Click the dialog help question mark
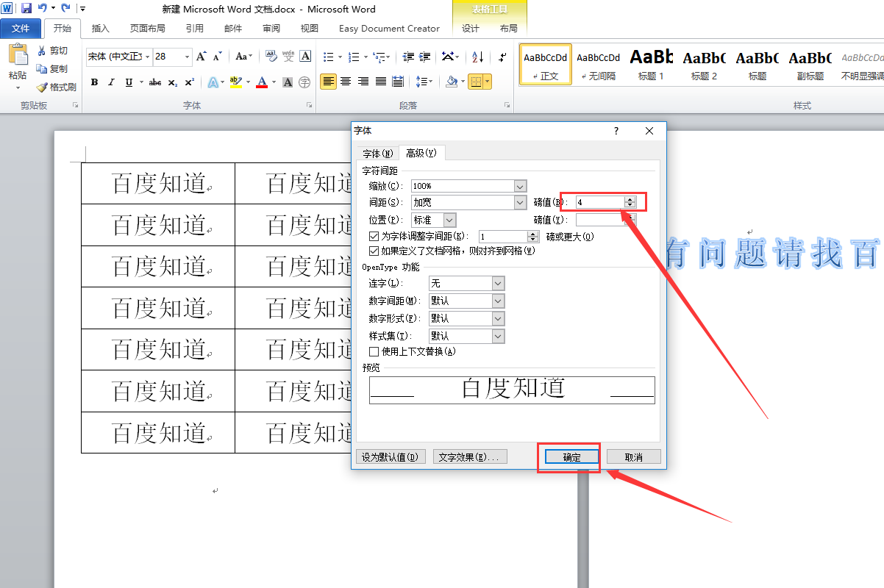The height and width of the screenshot is (588, 884). pyautogui.click(x=616, y=131)
